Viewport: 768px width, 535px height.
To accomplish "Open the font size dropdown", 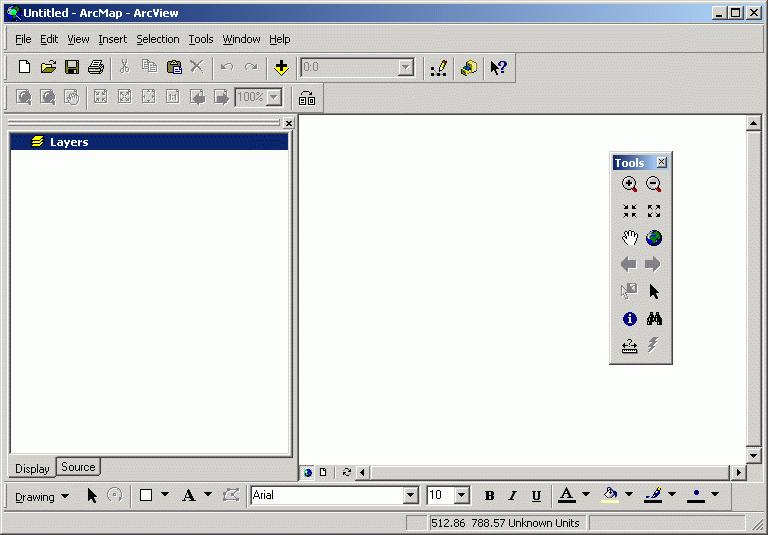I will click(461, 496).
